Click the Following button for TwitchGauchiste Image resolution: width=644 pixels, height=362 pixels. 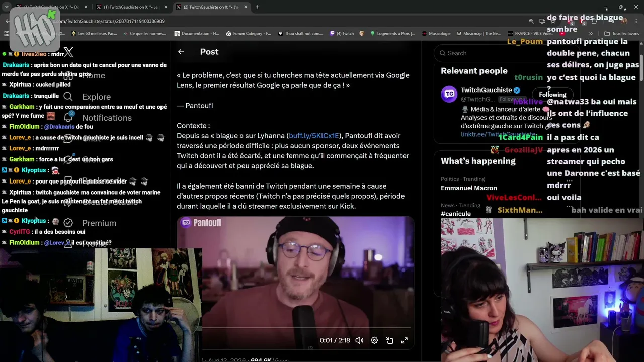click(552, 95)
